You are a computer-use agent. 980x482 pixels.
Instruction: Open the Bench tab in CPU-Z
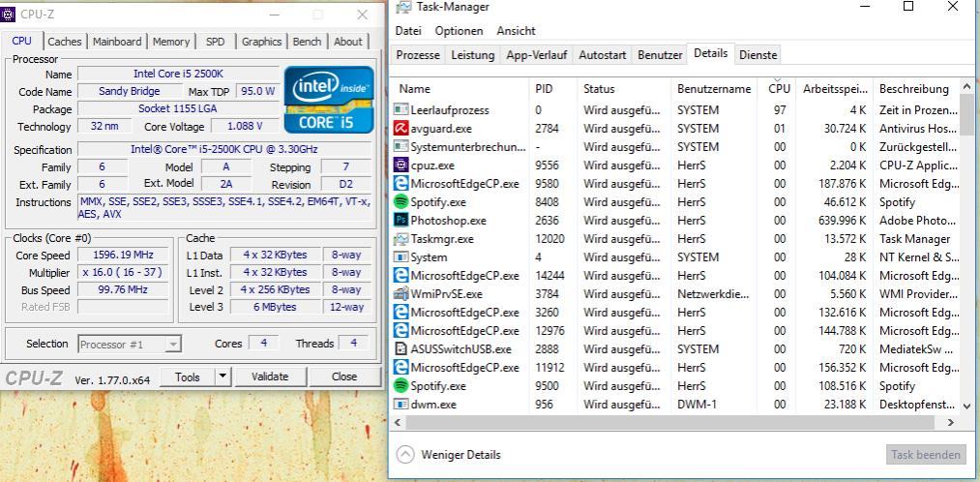307,42
